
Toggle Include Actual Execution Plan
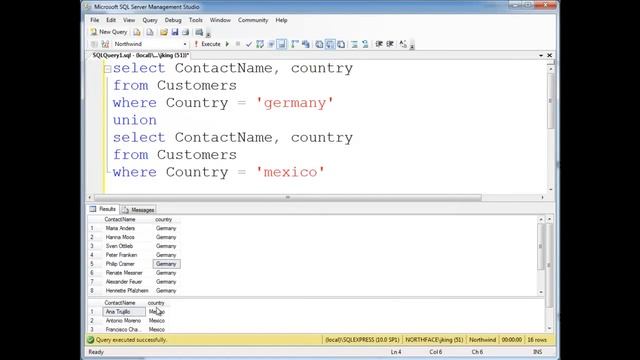[295, 44]
